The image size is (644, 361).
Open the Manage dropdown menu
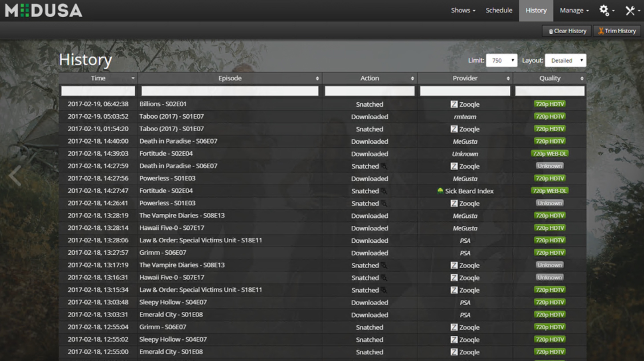coord(574,11)
